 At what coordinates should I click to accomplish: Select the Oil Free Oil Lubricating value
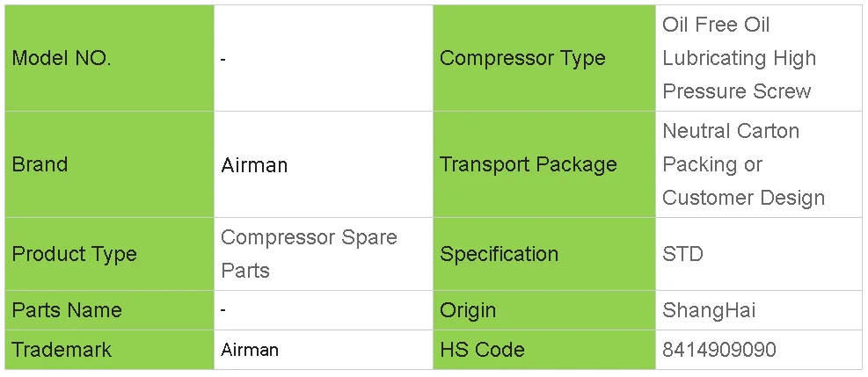pos(739,58)
